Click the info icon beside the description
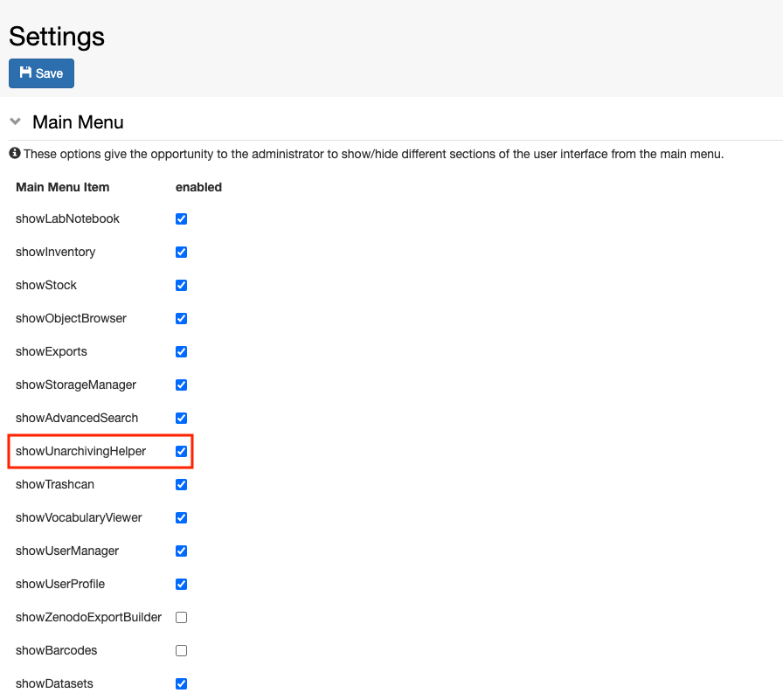Viewport: 783px width, 700px height. (15, 153)
